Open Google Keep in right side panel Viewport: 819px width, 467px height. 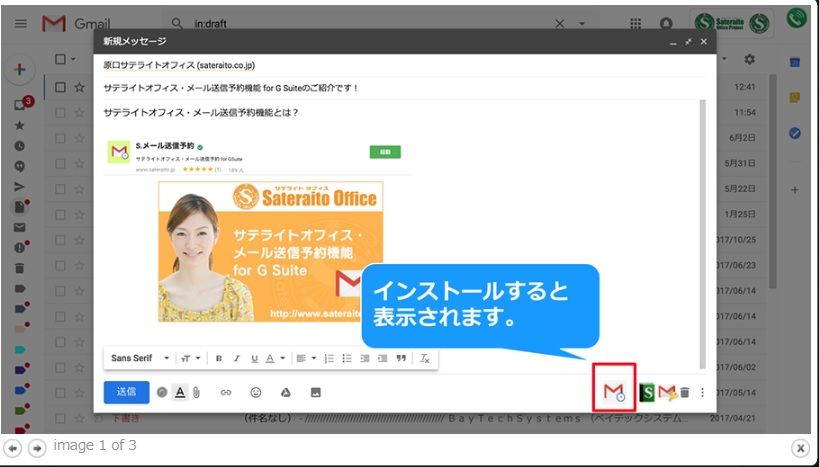click(795, 98)
